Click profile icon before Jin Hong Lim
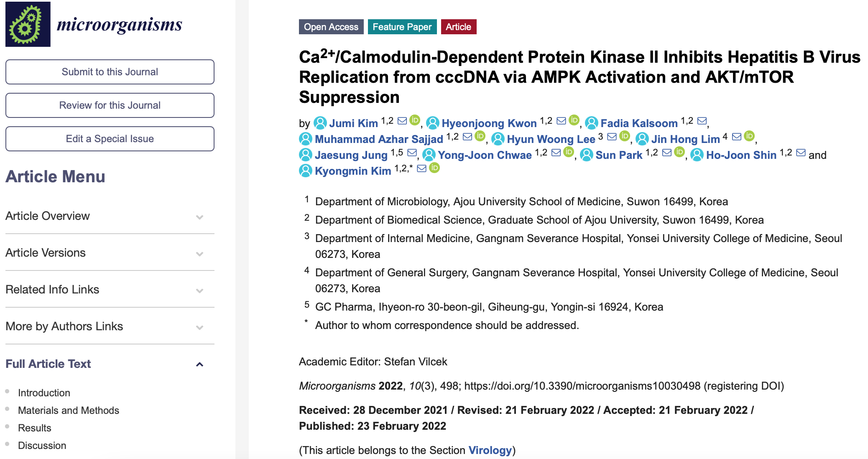This screenshot has width=868, height=459. tap(642, 139)
